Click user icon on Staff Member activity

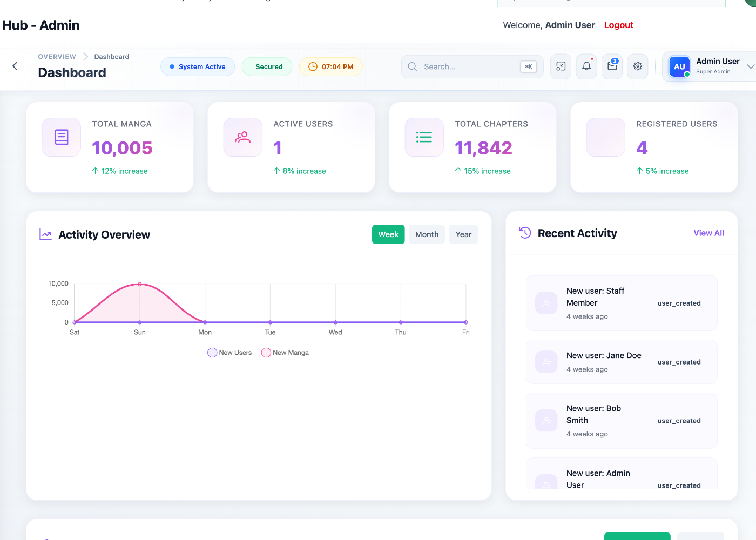546,303
